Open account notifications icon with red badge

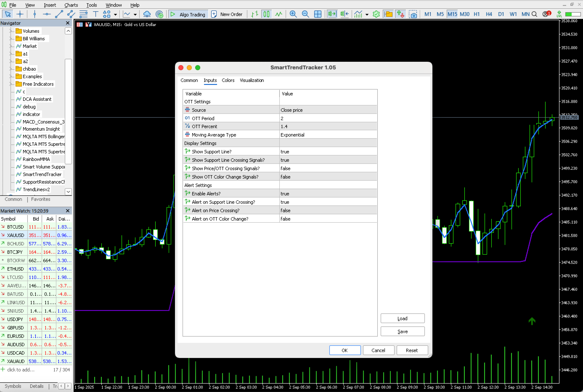pos(546,14)
